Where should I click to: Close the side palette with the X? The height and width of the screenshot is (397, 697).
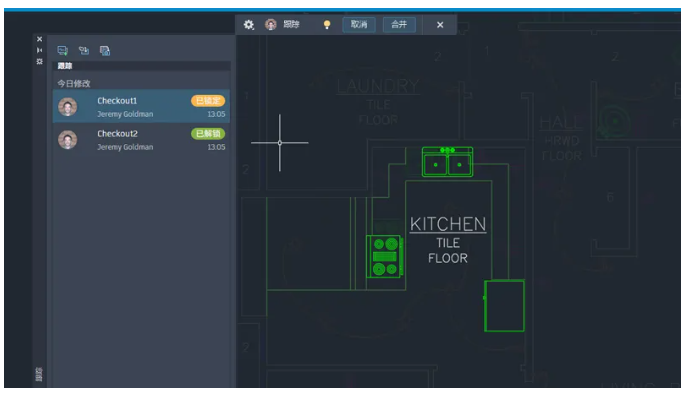[40, 39]
